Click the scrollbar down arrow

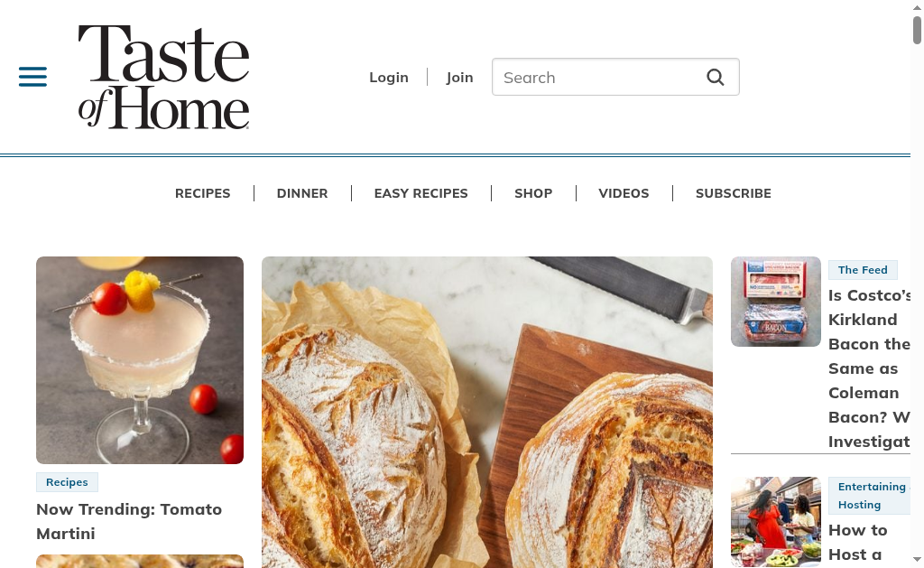[917, 559]
